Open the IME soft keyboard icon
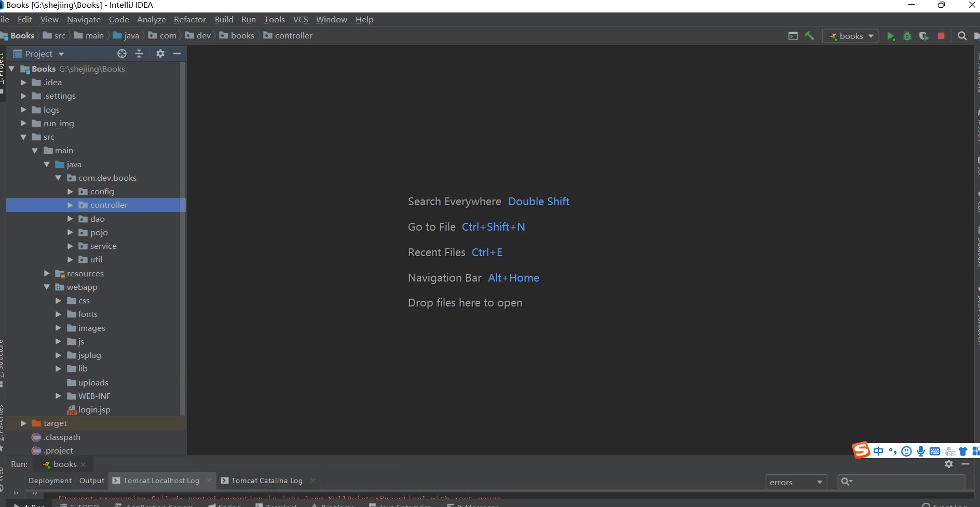Viewport: 980px width, 507px height. 935,451
